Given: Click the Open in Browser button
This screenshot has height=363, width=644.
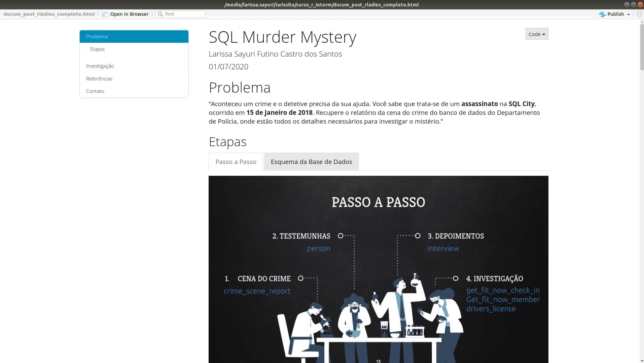Looking at the screenshot, I should coord(129,14).
